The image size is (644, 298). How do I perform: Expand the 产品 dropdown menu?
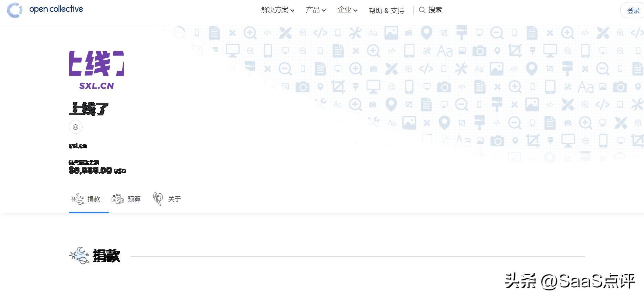(x=316, y=10)
